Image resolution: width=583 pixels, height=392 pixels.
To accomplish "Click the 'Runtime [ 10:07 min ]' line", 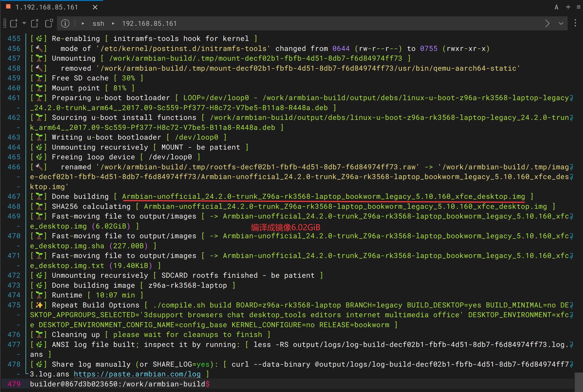I will (87, 295).
